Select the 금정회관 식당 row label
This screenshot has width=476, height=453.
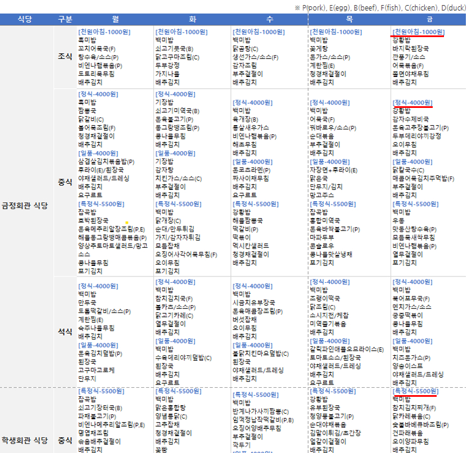point(25,206)
